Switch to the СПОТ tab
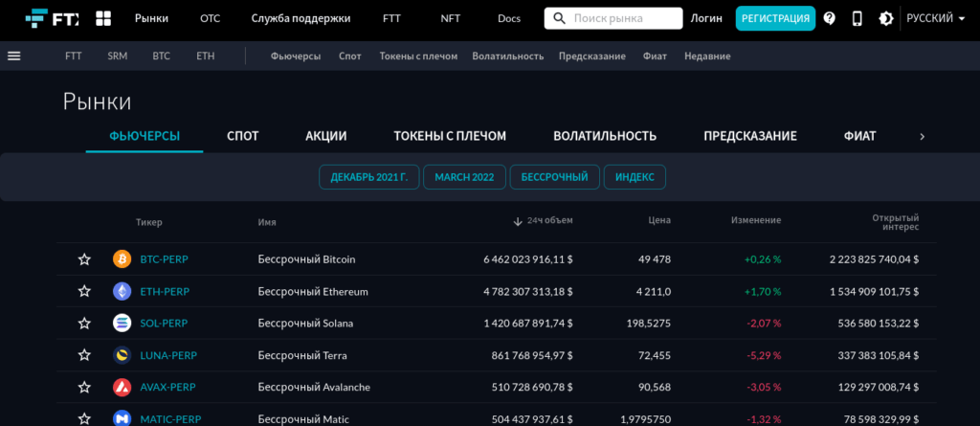 (242, 136)
